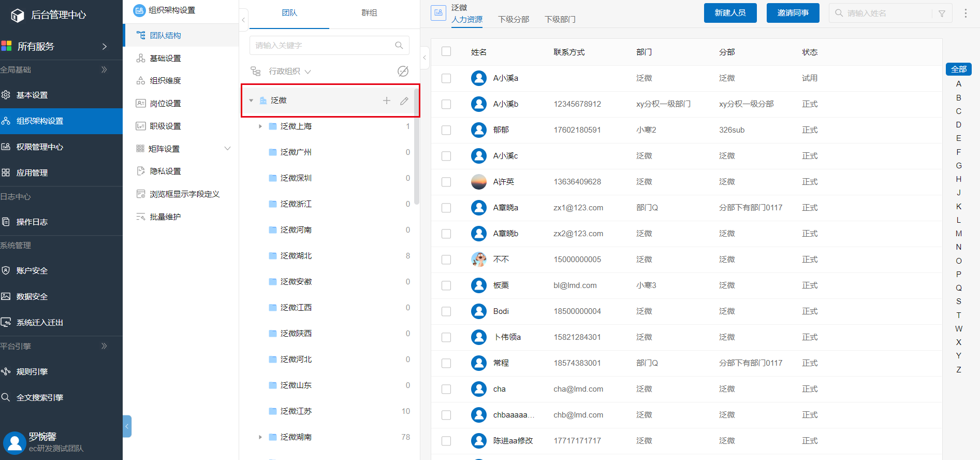Click the 后台管理中心 cube logo icon
The width and height of the screenshot is (980, 460).
pos(18,15)
